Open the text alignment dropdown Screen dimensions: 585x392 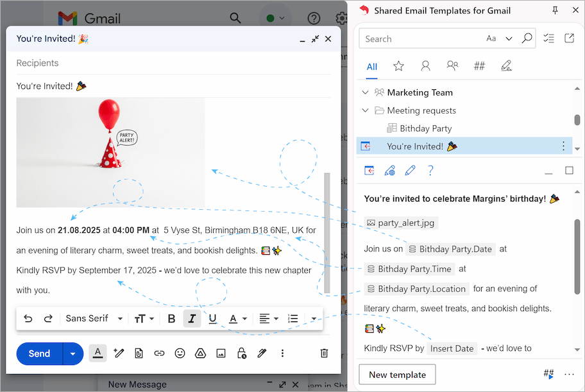(269, 318)
